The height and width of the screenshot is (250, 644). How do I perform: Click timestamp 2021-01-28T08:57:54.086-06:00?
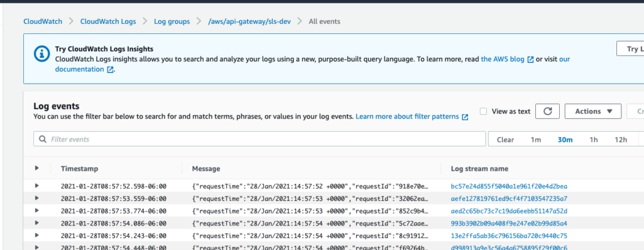[113, 224]
